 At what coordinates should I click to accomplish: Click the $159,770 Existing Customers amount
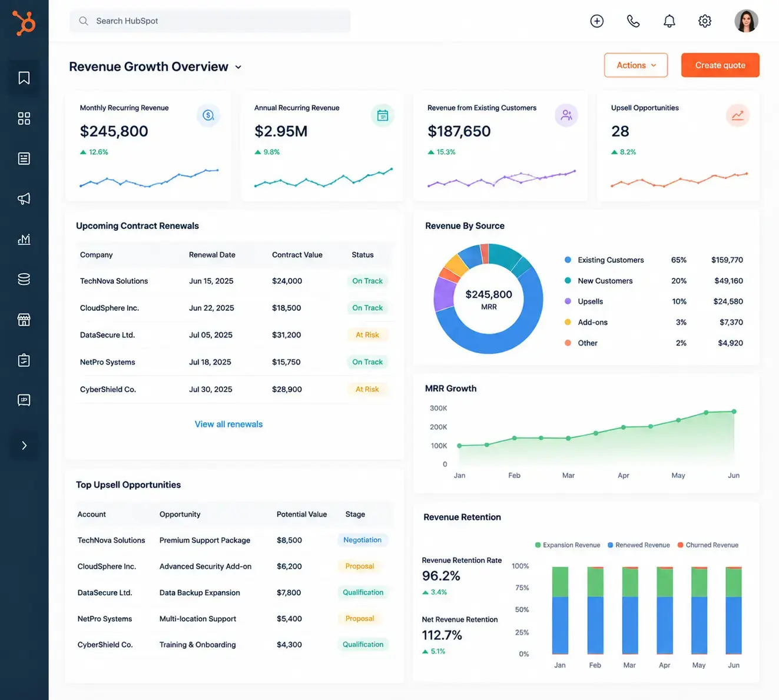pyautogui.click(x=727, y=260)
